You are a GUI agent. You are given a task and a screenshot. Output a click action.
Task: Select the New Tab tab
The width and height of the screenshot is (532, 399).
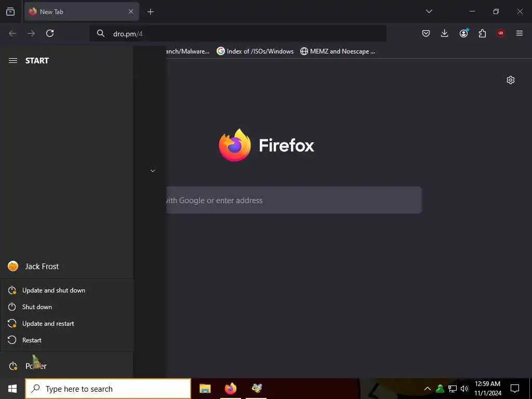click(x=82, y=11)
